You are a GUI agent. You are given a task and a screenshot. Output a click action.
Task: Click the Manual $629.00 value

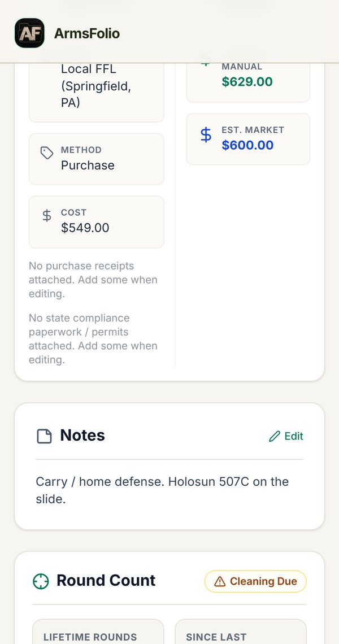click(247, 82)
